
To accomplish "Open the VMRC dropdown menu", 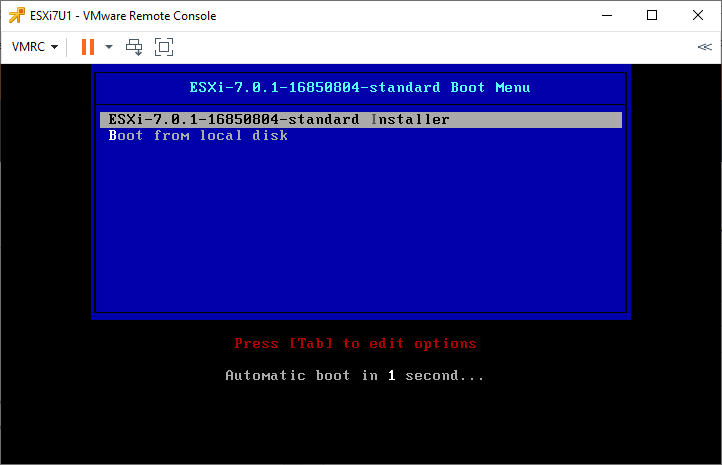I will [35, 46].
